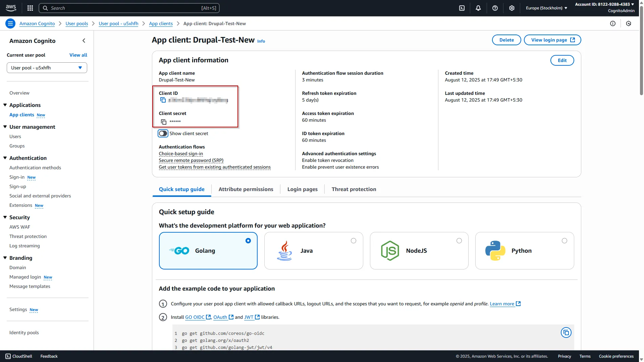Click Secure remote password (SRP) link
644x362 pixels.
tap(191, 160)
